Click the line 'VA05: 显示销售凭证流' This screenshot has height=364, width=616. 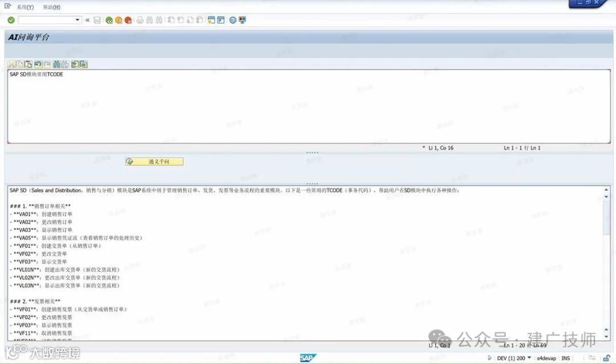76,238
